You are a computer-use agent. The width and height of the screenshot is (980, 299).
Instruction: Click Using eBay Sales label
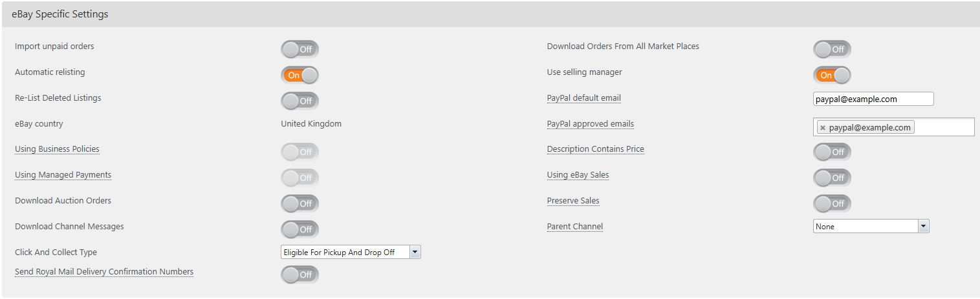pos(578,175)
